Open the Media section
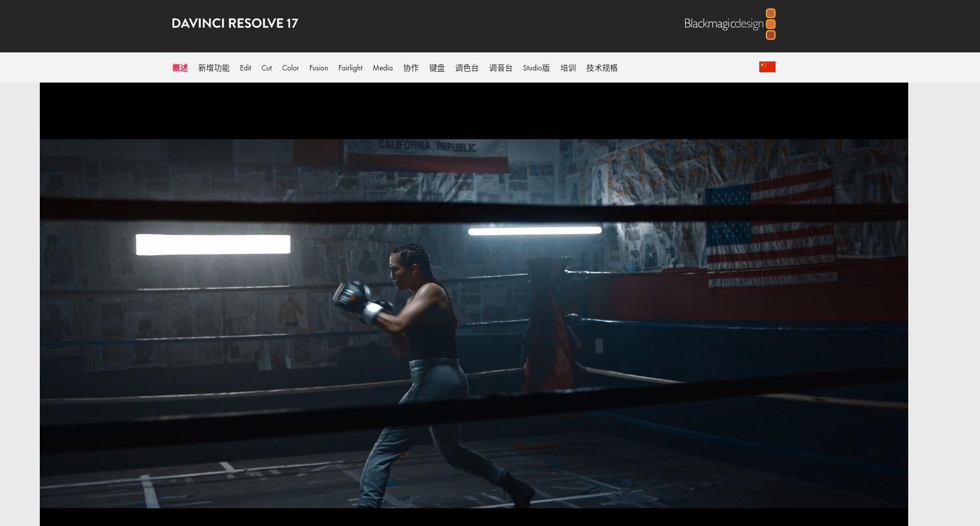 click(x=382, y=68)
